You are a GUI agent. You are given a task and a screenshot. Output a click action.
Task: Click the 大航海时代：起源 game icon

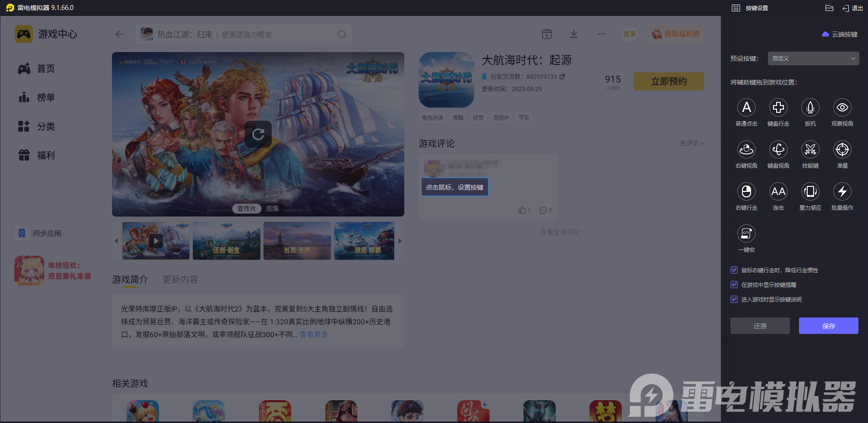point(446,80)
